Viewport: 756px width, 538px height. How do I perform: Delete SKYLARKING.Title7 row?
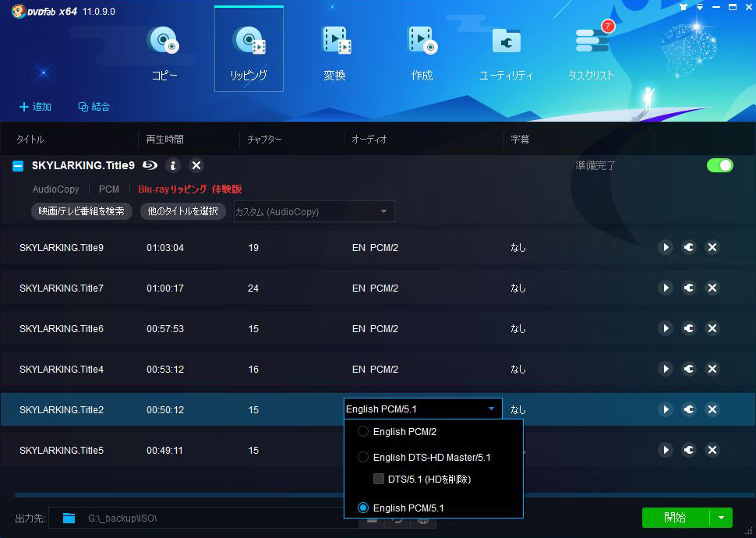click(x=712, y=288)
